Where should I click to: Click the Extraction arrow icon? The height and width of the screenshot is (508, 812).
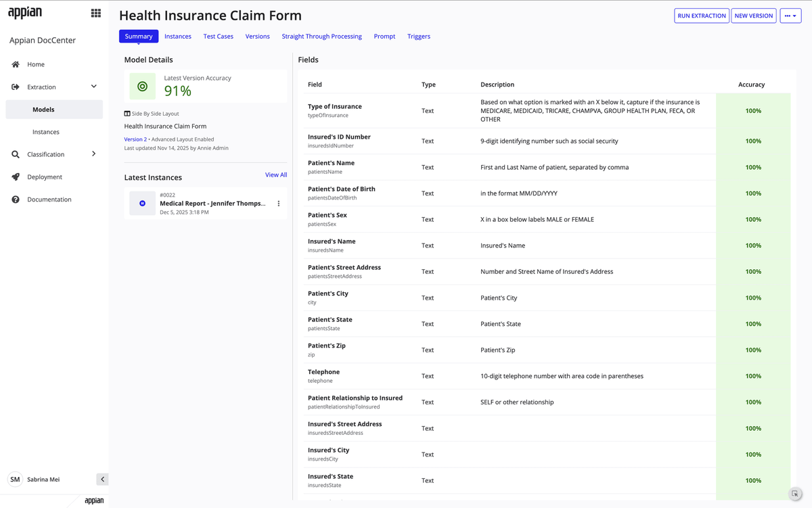click(x=16, y=87)
